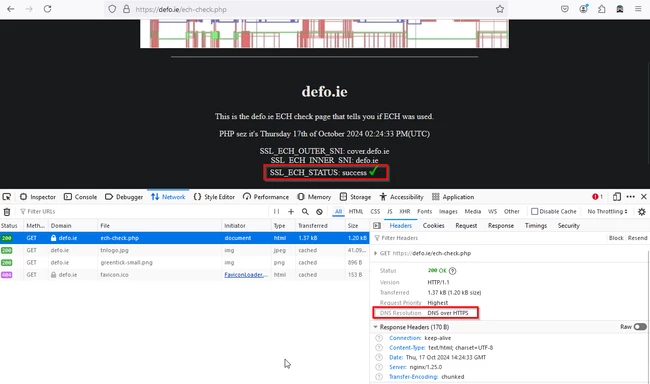
Task: Open site info via the padlock icon
Action: pyautogui.click(x=126, y=9)
